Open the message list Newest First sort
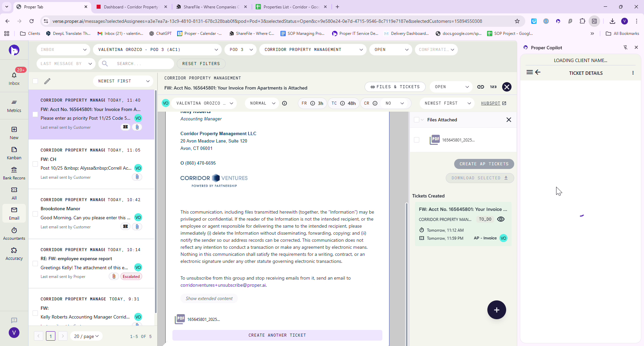The width and height of the screenshot is (644, 346). (x=123, y=81)
